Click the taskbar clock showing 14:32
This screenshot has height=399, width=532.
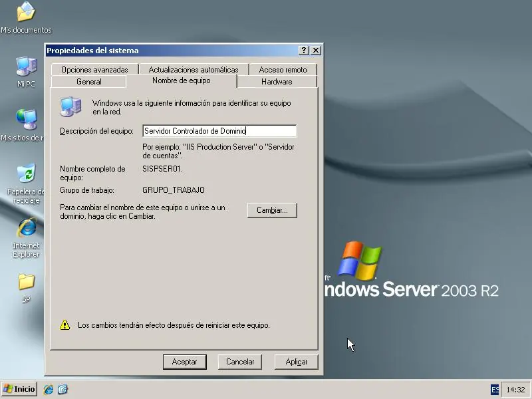(515, 390)
